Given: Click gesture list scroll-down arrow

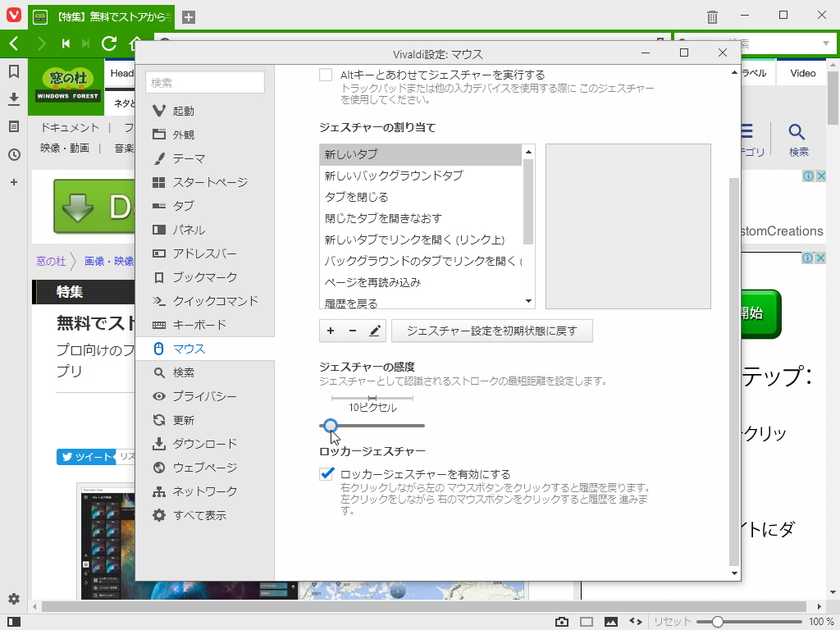Looking at the screenshot, I should (x=529, y=301).
